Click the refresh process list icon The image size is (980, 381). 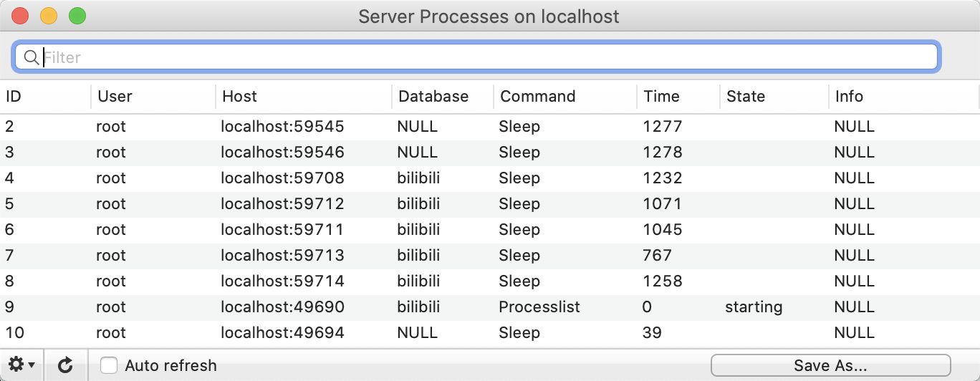pyautogui.click(x=65, y=366)
